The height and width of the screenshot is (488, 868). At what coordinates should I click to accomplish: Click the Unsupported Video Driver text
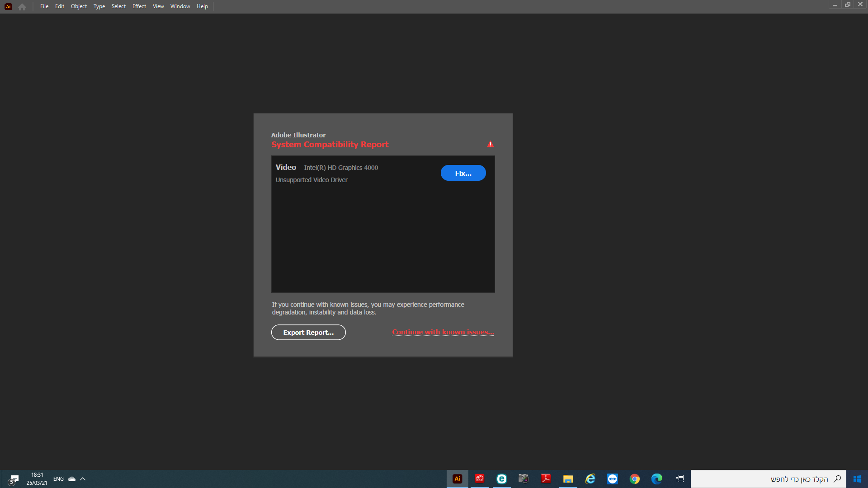click(x=311, y=180)
